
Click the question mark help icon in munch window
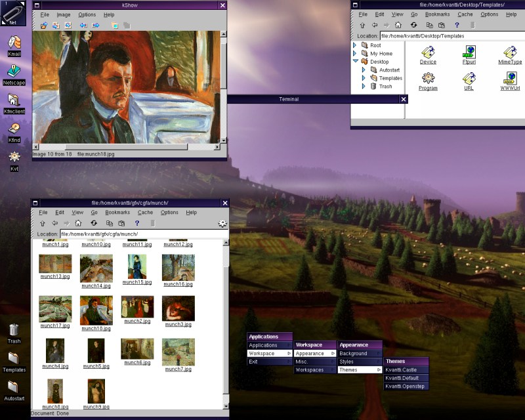click(137, 223)
